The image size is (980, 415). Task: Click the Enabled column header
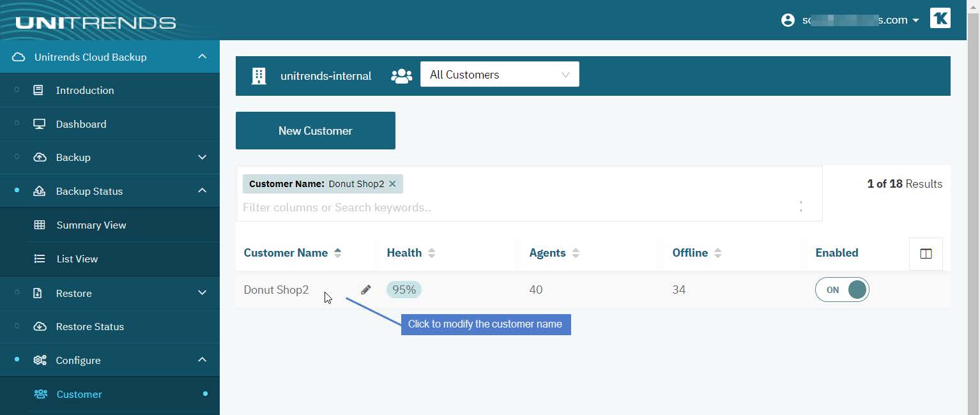(837, 253)
